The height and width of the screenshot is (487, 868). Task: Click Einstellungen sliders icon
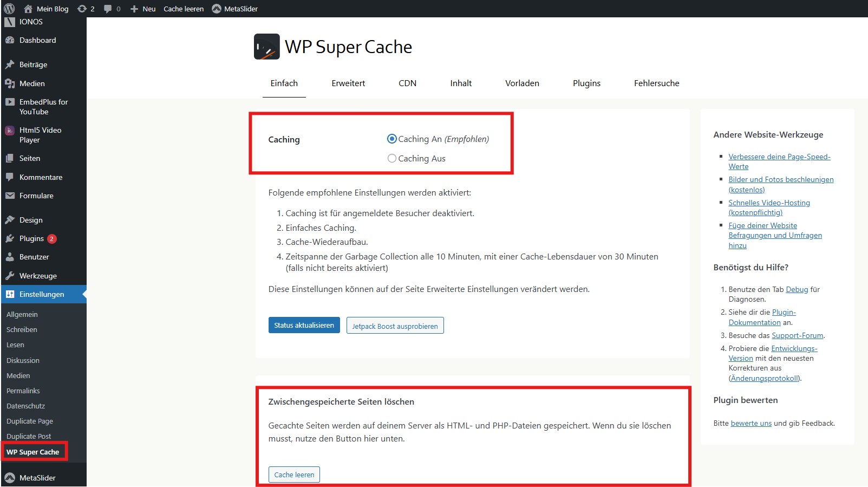10,294
